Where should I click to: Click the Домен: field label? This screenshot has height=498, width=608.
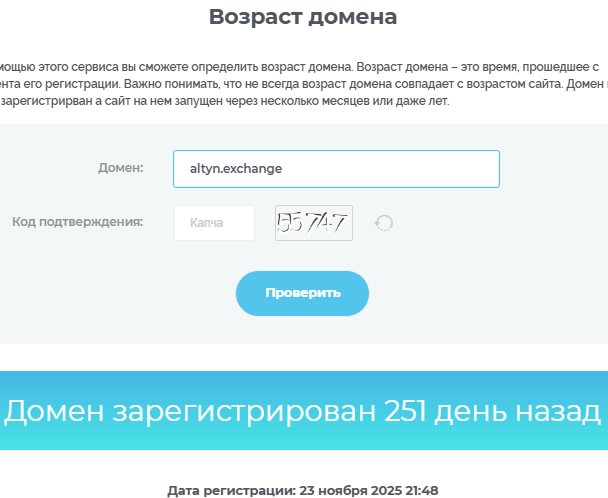point(121,168)
